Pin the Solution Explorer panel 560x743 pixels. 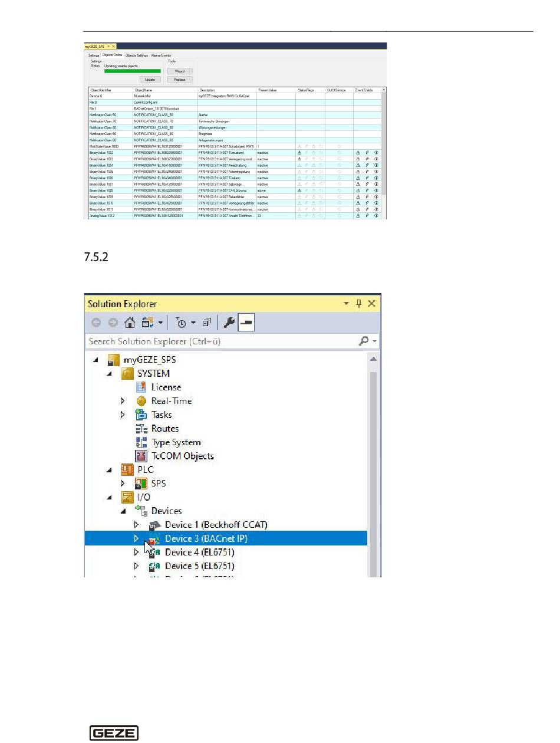(358, 304)
